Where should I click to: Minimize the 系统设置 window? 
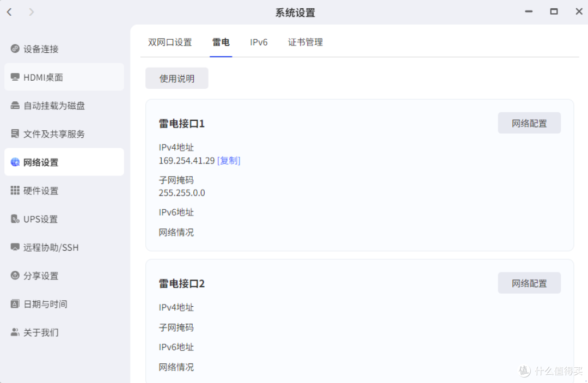tap(529, 11)
